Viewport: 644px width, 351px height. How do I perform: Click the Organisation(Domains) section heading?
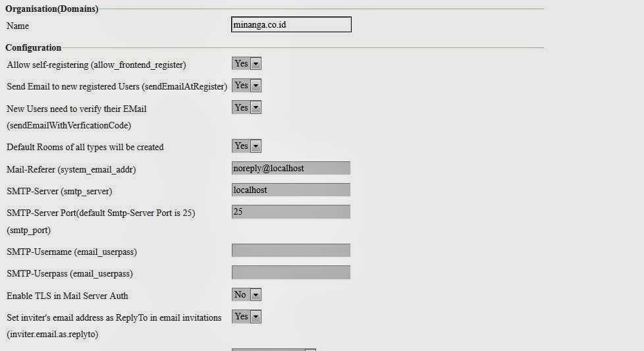pos(52,9)
